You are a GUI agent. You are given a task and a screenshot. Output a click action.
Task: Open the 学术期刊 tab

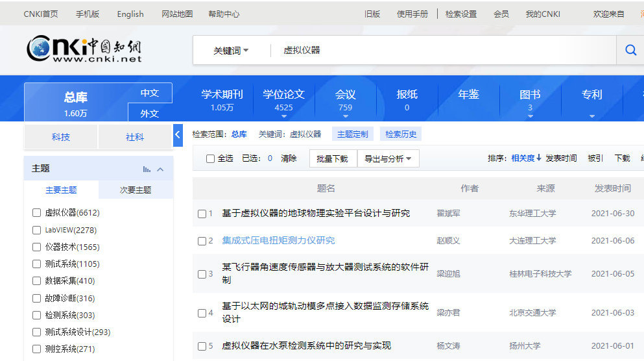click(222, 100)
